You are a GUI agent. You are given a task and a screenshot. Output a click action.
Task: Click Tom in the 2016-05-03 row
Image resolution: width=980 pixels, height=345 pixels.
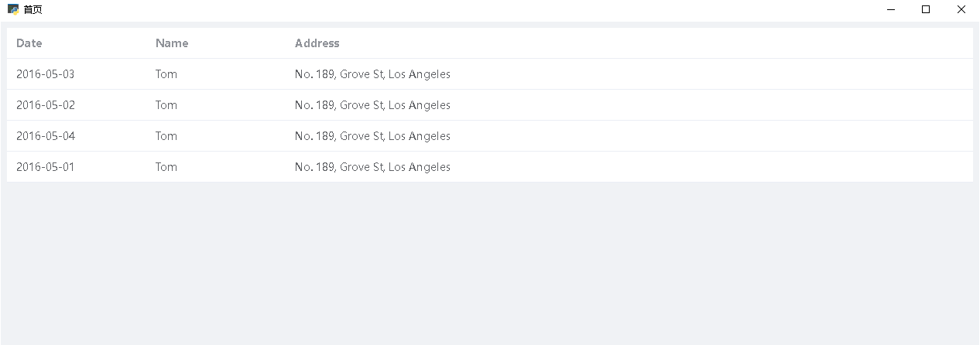tap(166, 74)
